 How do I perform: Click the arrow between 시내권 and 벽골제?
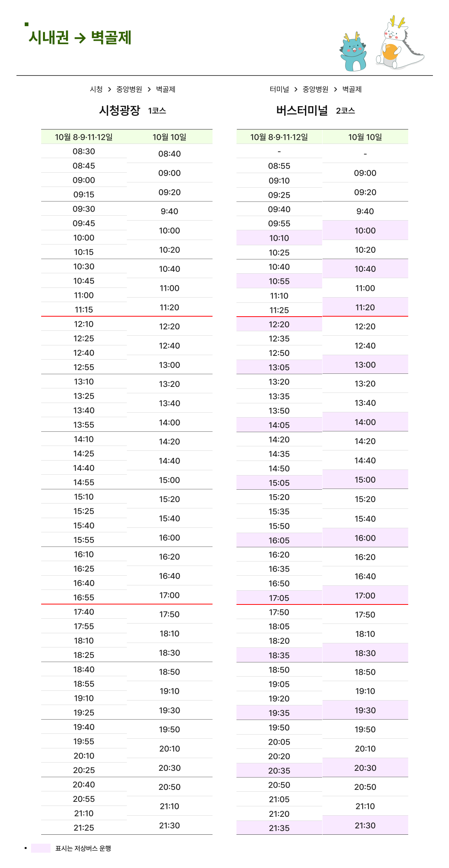[x=80, y=38]
